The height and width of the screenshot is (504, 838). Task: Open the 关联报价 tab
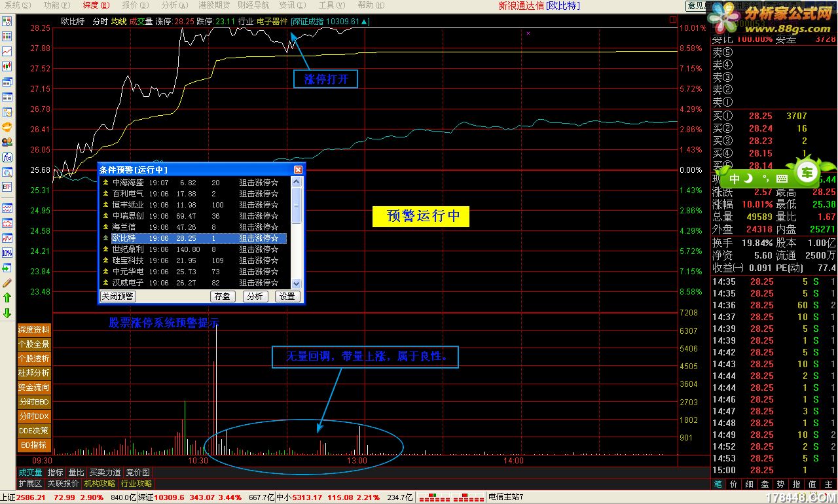pos(63,484)
